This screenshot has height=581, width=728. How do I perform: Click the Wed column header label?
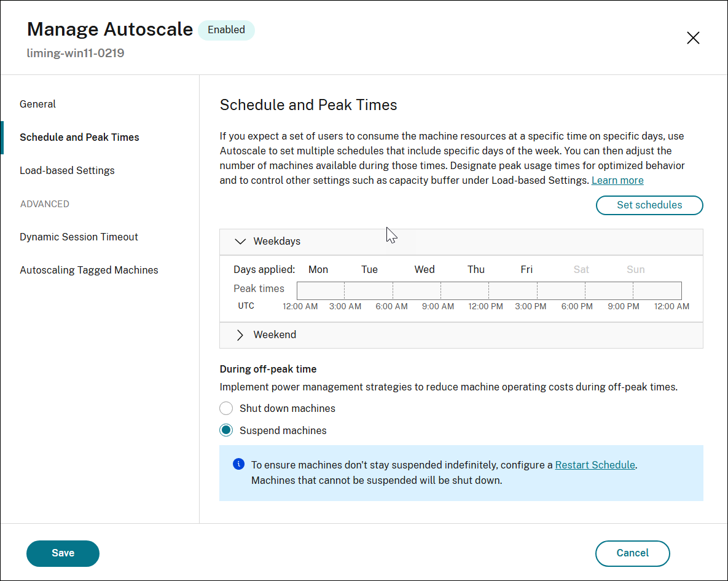[425, 269]
